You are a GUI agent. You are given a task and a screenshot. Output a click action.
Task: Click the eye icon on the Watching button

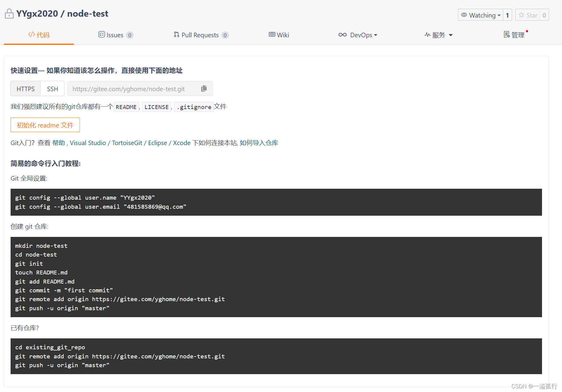[464, 15]
